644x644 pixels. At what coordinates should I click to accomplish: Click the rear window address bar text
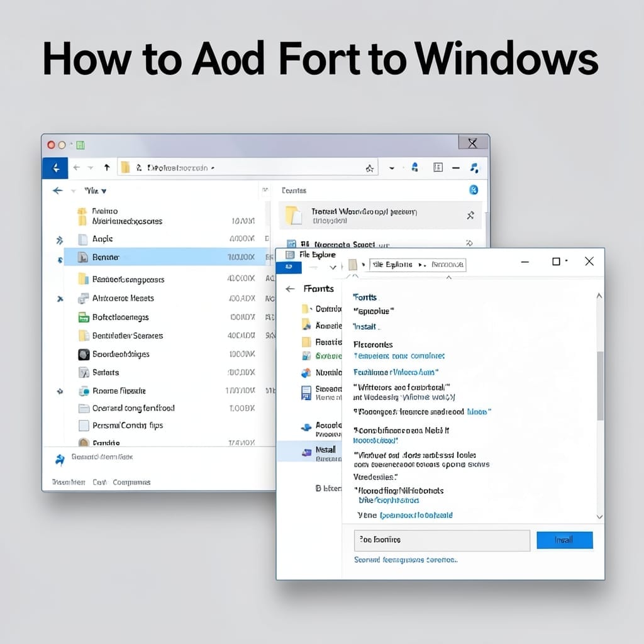click(178, 168)
